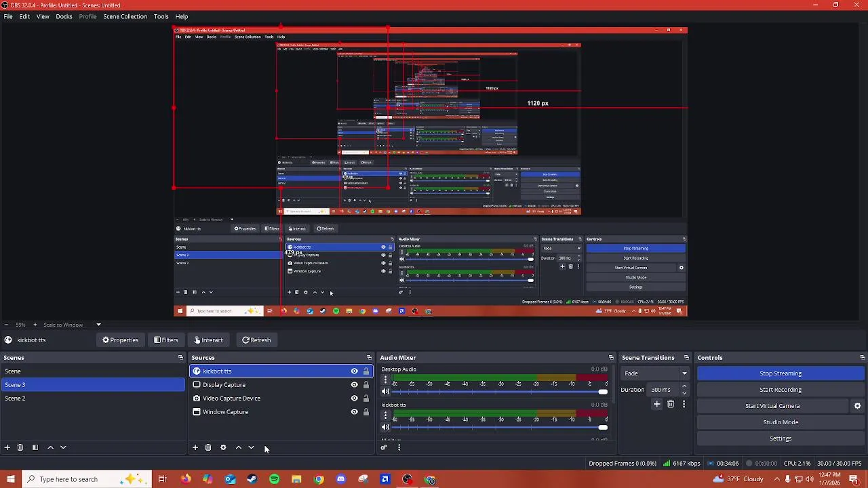Hide the Window Capture source
Image resolution: width=868 pixels, height=488 pixels.
click(354, 412)
